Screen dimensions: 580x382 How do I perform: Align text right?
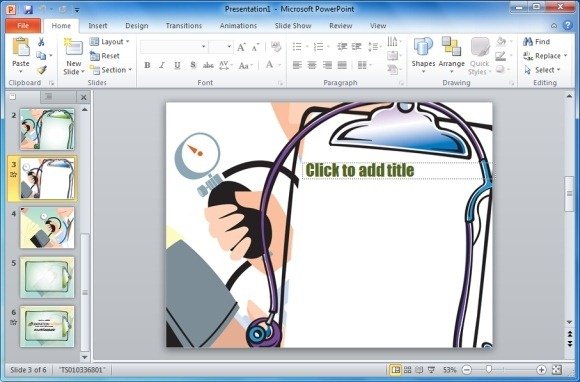point(327,65)
